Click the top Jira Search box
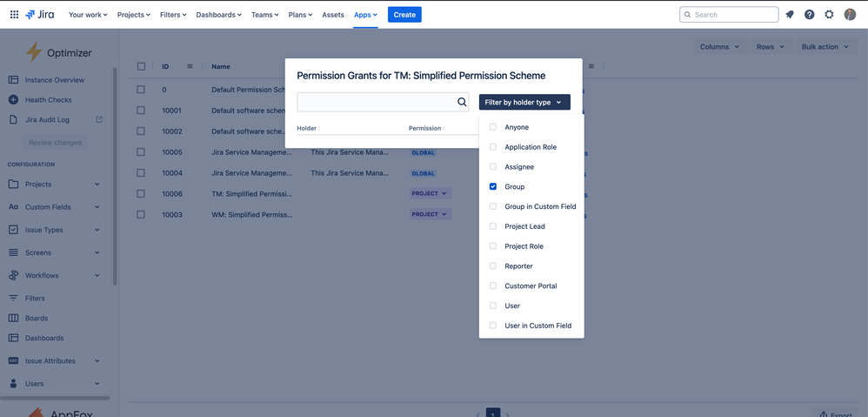868x417 pixels. coord(729,15)
